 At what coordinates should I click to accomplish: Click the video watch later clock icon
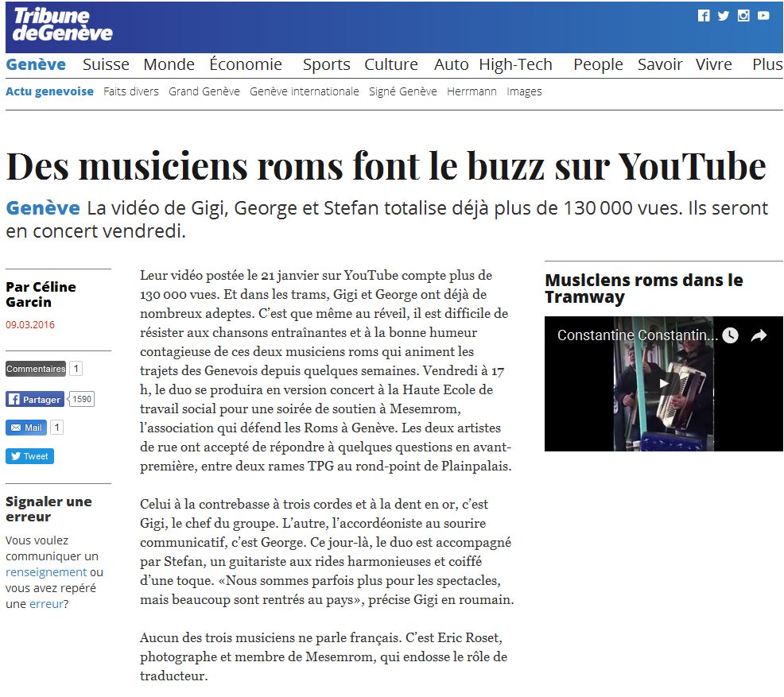730,335
